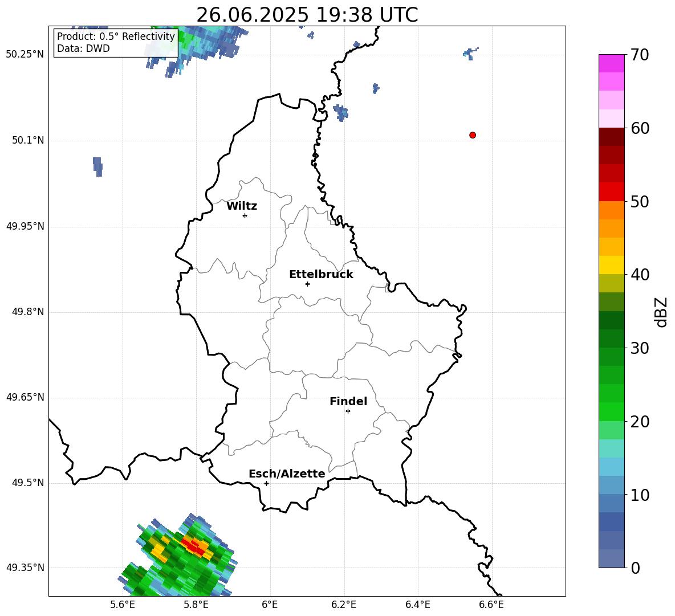Click the 49.8°N latitude label
Image resolution: width=675 pixels, height=616 pixels.
28,312
